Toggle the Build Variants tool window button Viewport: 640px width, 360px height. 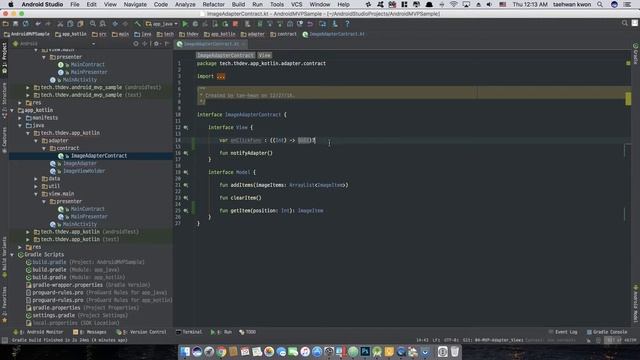4,257
